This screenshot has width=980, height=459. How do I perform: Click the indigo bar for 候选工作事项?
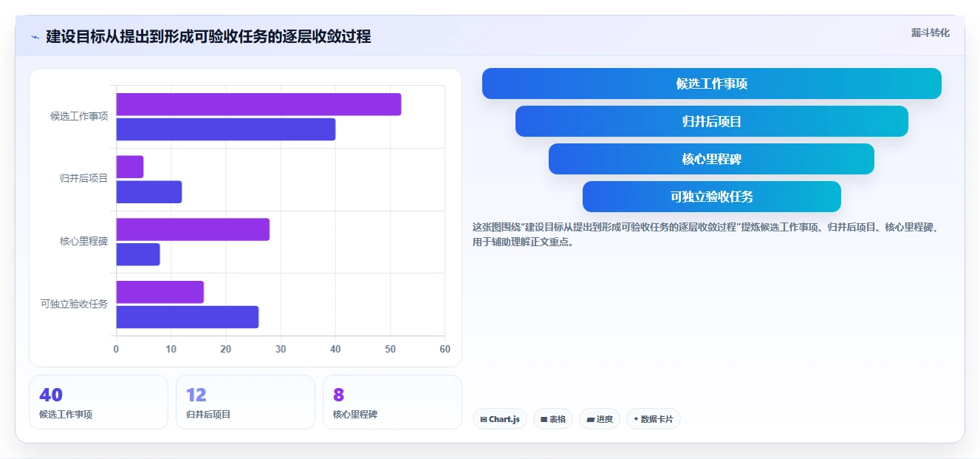[x=226, y=129]
